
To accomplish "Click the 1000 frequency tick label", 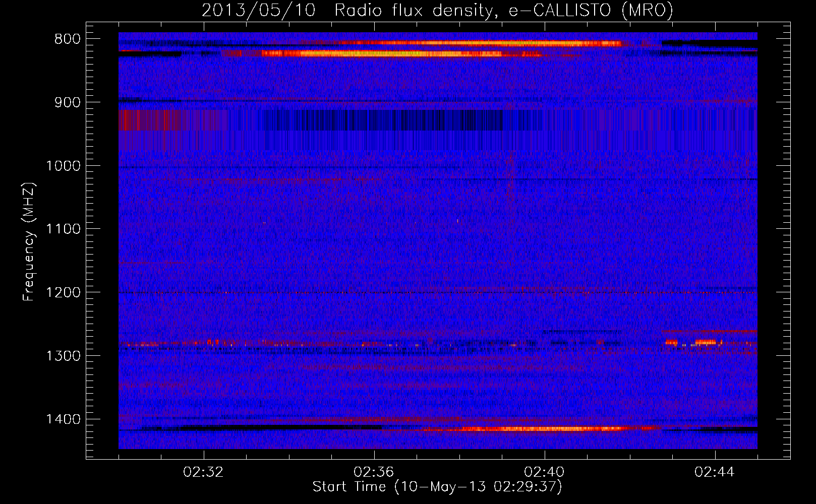I will coord(63,166).
